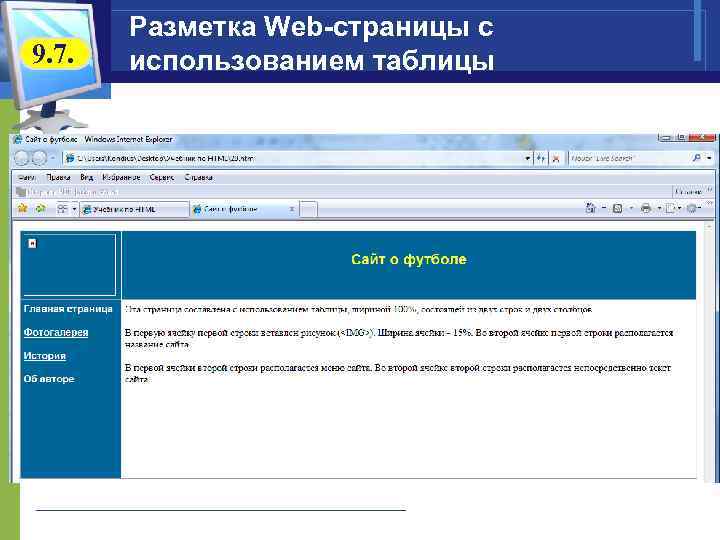Open the Фотогалерея link
This screenshot has width=720, height=540.
(56, 332)
